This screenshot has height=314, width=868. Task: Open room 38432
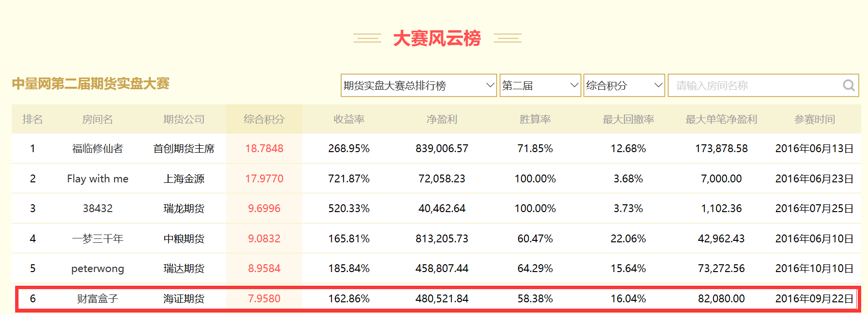point(97,209)
